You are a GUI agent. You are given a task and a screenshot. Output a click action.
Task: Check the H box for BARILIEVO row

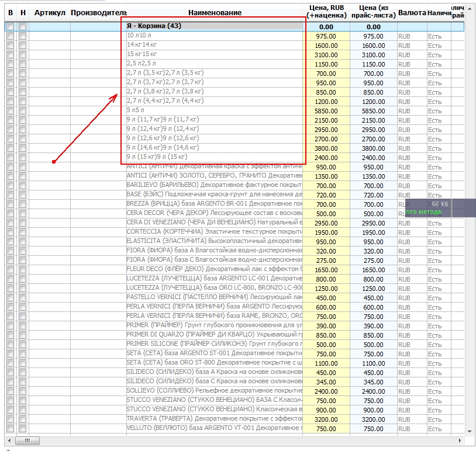point(22,186)
